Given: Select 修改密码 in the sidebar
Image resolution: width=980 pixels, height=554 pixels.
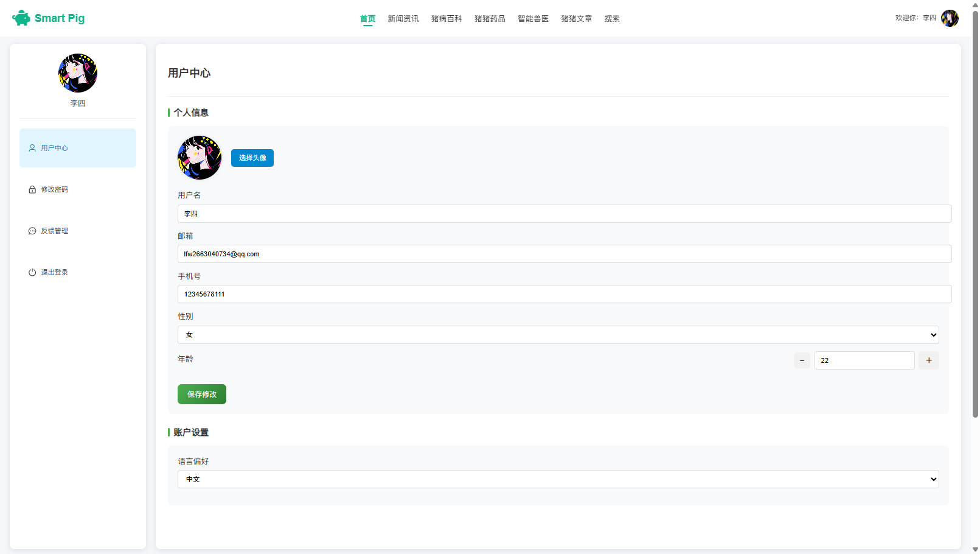Looking at the screenshot, I should (78, 189).
